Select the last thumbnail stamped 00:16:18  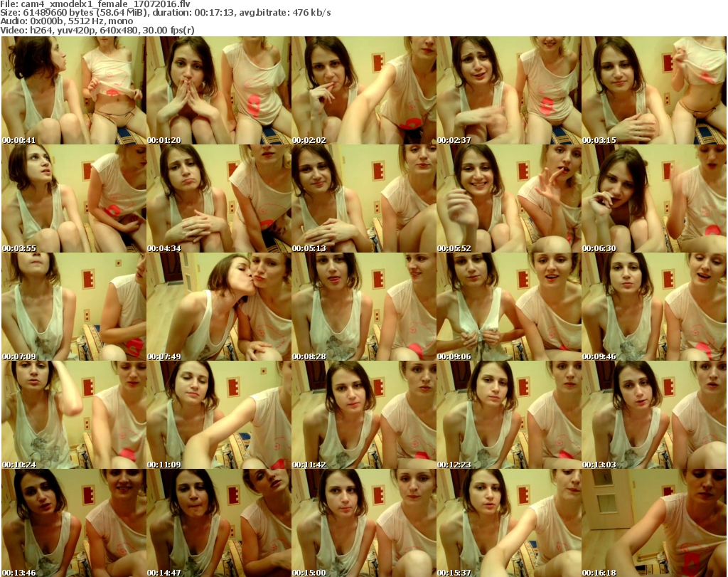[x=654, y=523]
